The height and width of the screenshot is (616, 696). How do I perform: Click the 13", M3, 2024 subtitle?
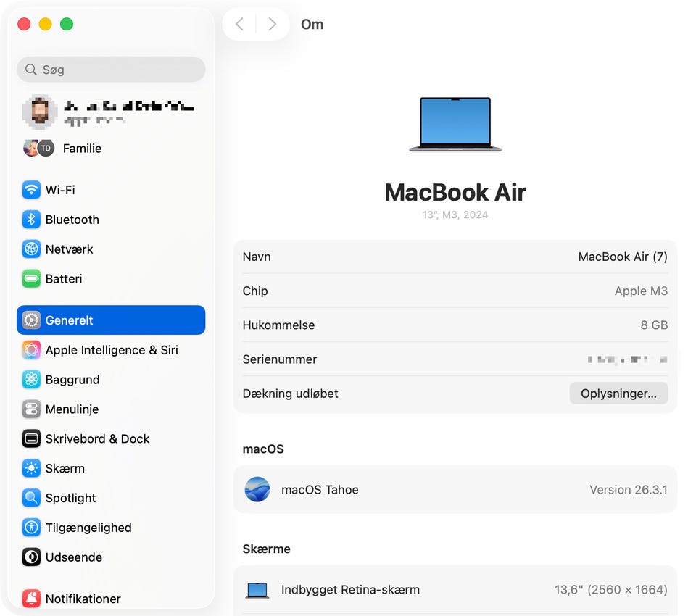pyautogui.click(x=455, y=215)
